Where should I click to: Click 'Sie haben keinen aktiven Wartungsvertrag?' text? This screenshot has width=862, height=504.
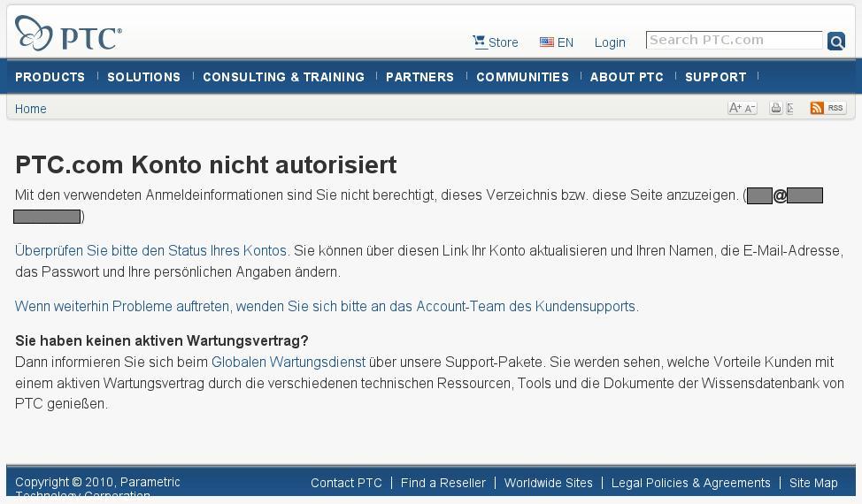162,340
